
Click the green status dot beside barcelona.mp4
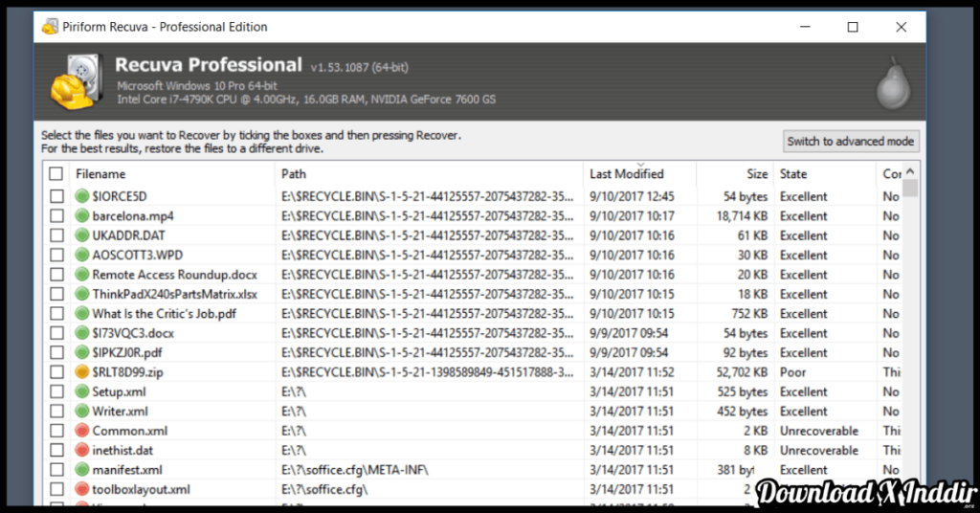(81, 216)
